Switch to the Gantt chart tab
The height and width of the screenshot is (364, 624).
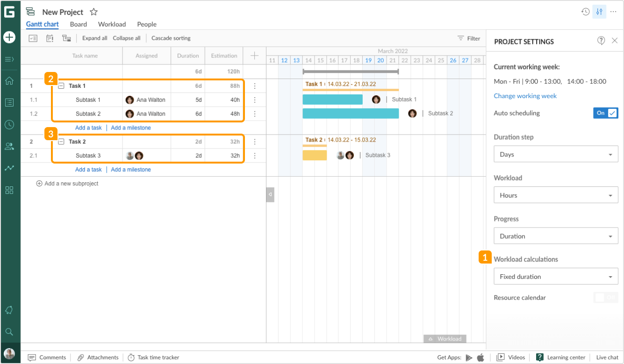tap(43, 24)
